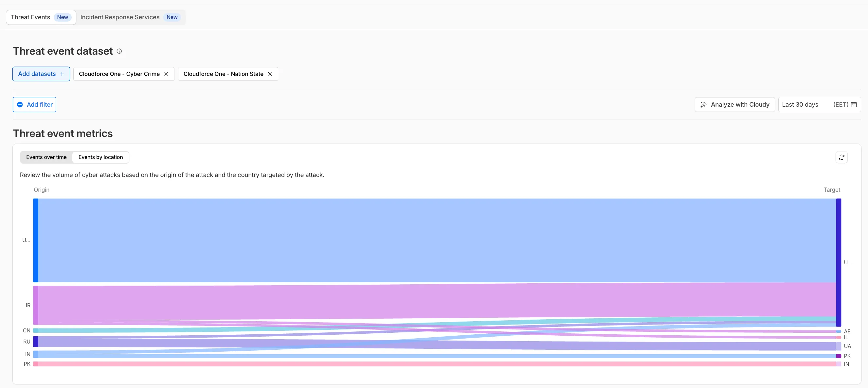
Task: Open the Incident Response Services tab
Action: [x=119, y=17]
